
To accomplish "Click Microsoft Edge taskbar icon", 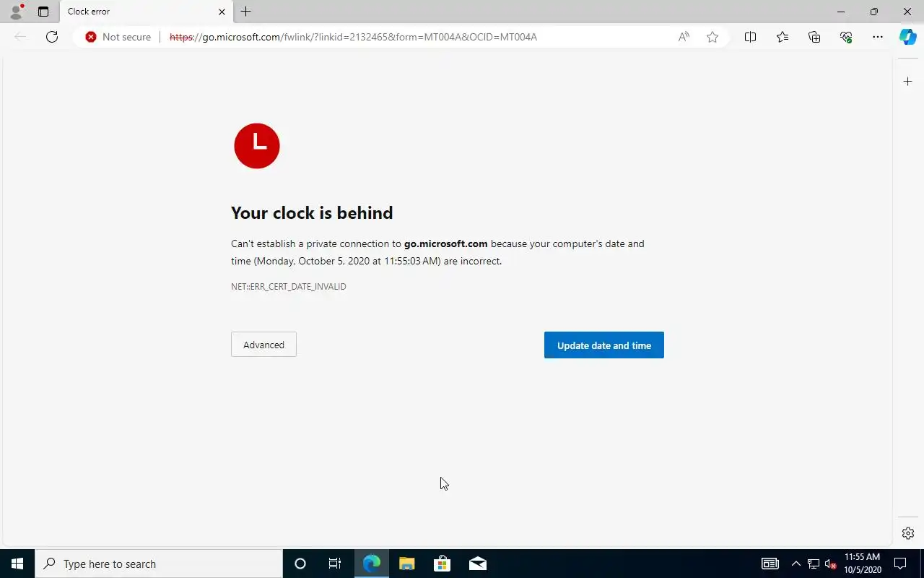I will 371,564.
